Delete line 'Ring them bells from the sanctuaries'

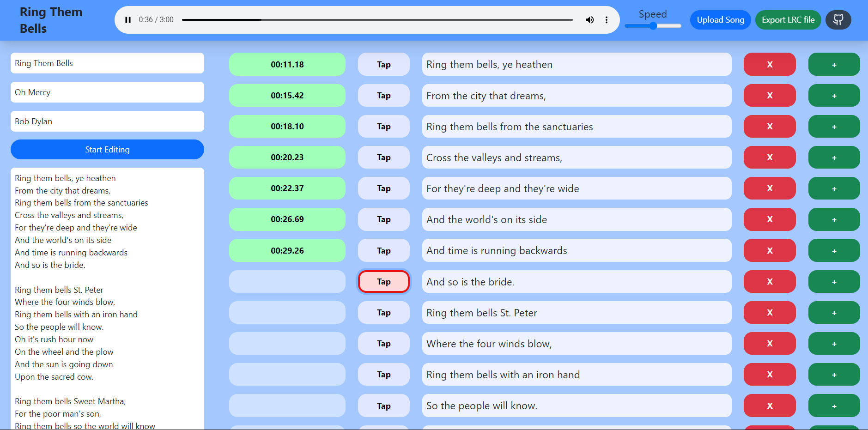click(x=770, y=126)
